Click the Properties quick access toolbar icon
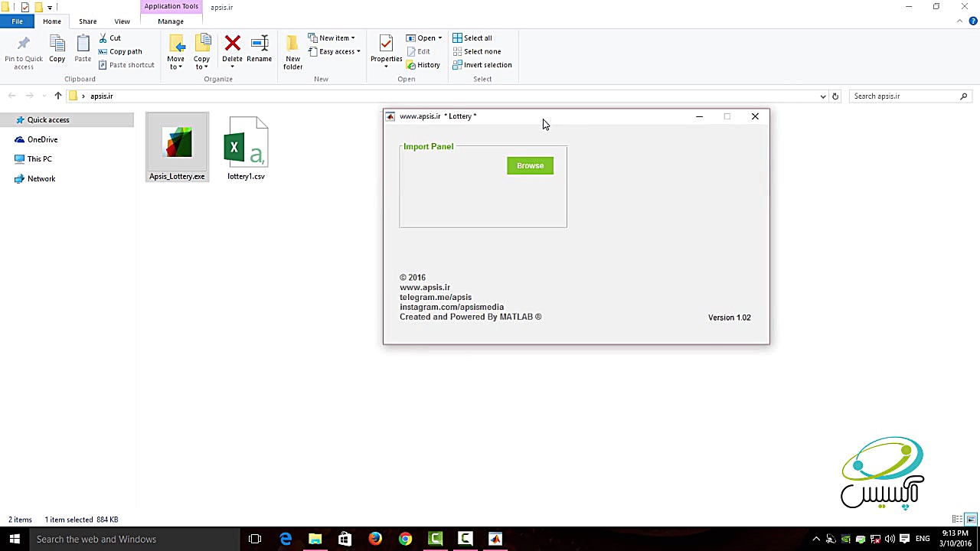 [x=25, y=7]
